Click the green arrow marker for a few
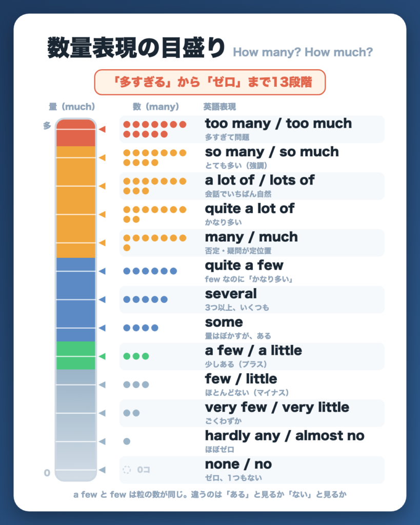 [x=102, y=356]
